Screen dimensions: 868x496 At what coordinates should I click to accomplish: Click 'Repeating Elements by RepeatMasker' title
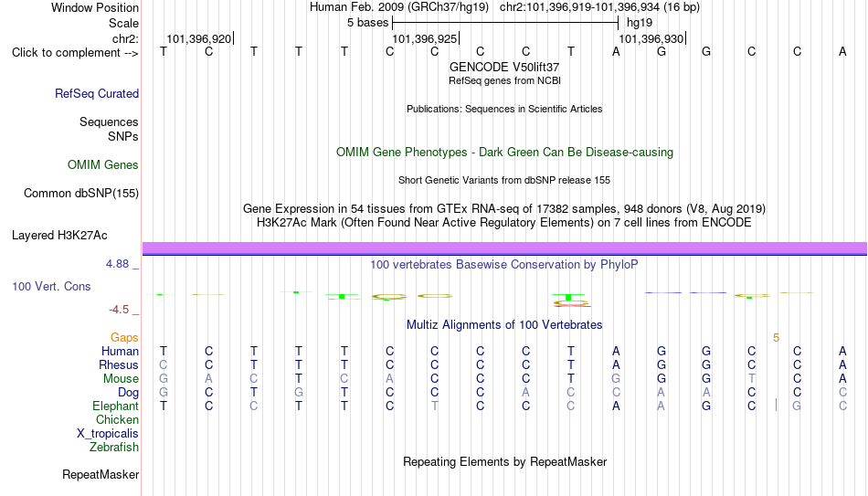[x=504, y=461]
